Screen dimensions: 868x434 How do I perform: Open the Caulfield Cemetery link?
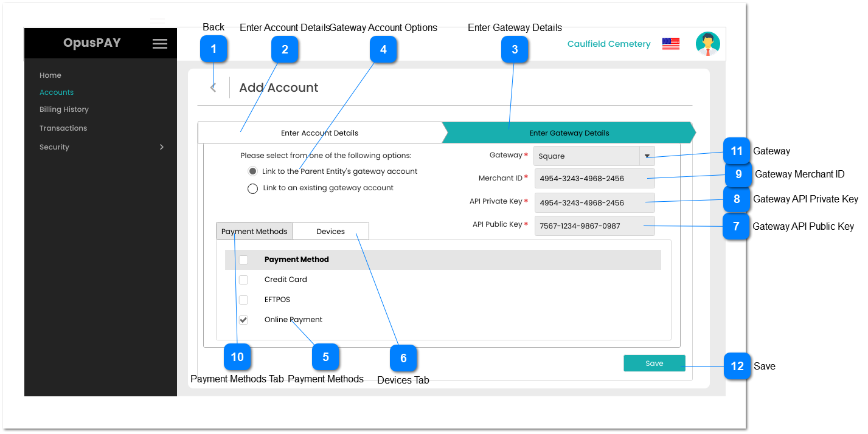tap(608, 43)
